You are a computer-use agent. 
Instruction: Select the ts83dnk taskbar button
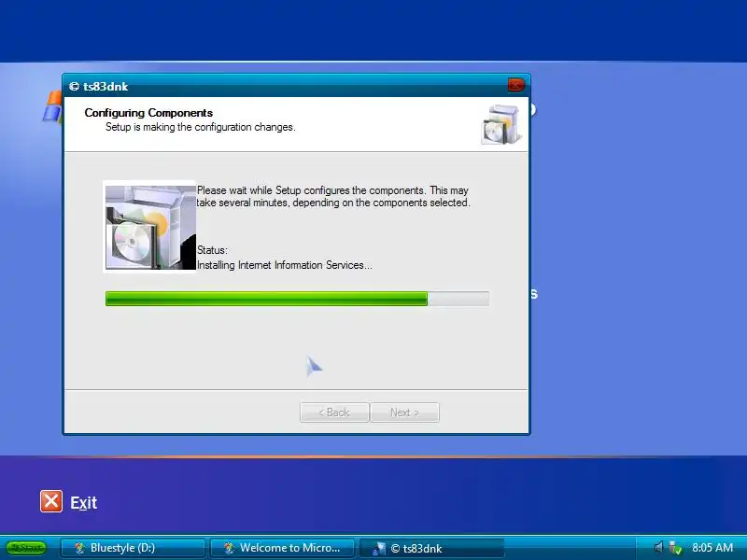(431, 548)
